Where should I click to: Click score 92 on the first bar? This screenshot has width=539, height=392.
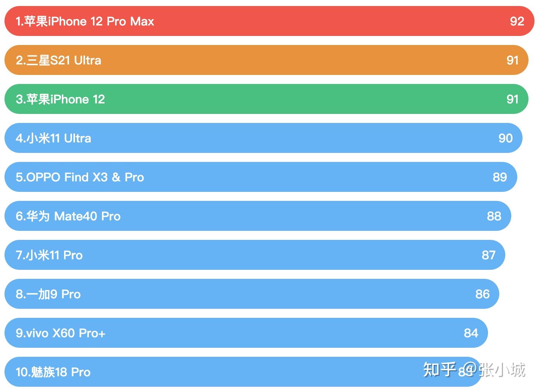[517, 21]
